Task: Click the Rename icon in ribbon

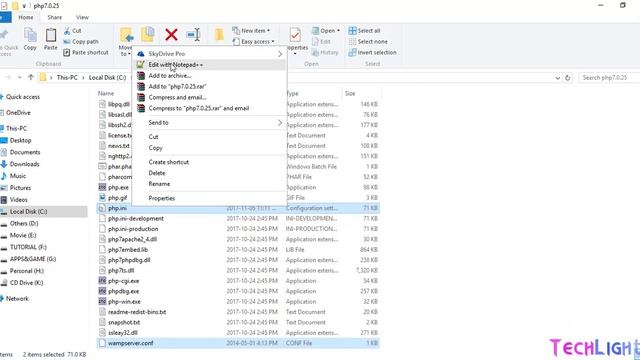Action: (193, 35)
